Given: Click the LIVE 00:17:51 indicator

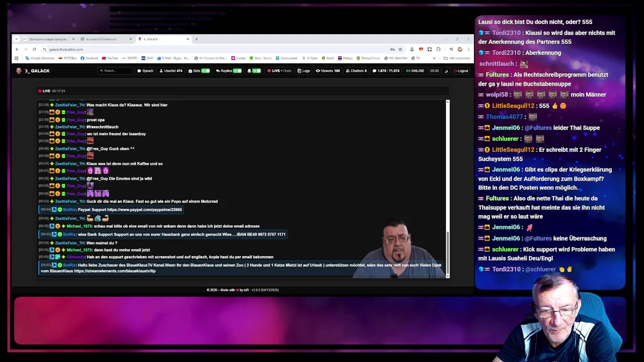Looking at the screenshot, I should 52,91.
